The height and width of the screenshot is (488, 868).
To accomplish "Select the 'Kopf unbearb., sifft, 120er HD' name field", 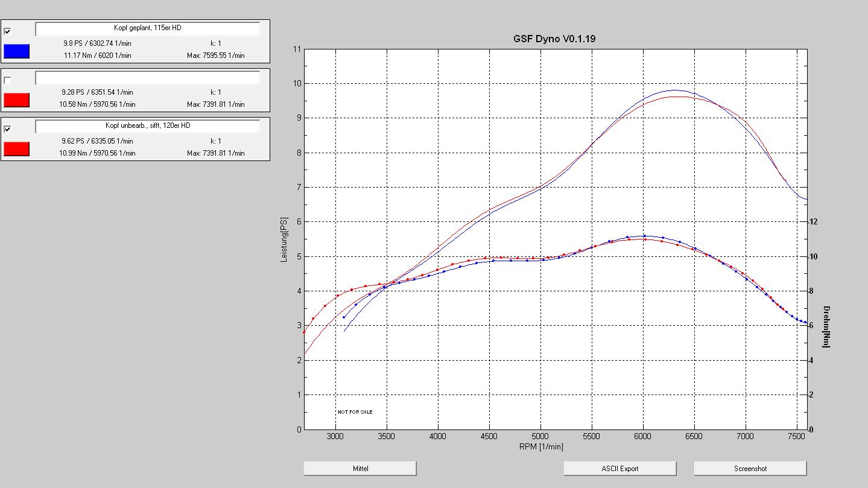I will click(148, 126).
